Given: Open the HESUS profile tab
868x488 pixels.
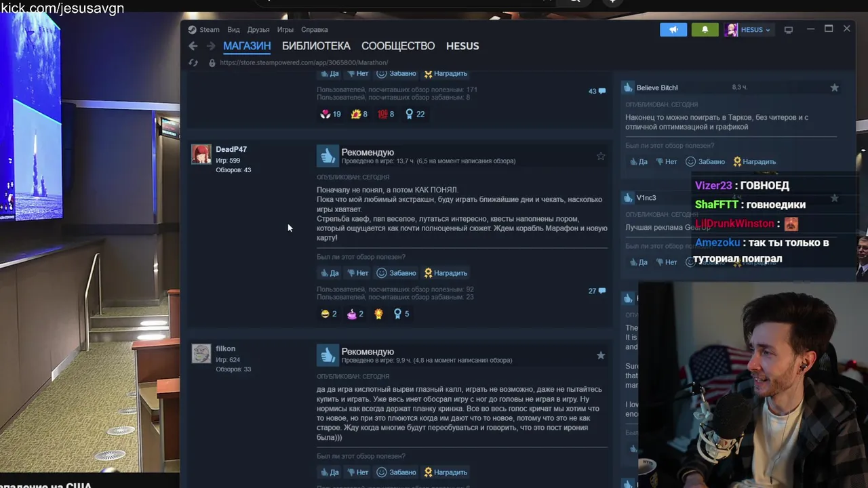Looking at the screenshot, I should click(462, 46).
